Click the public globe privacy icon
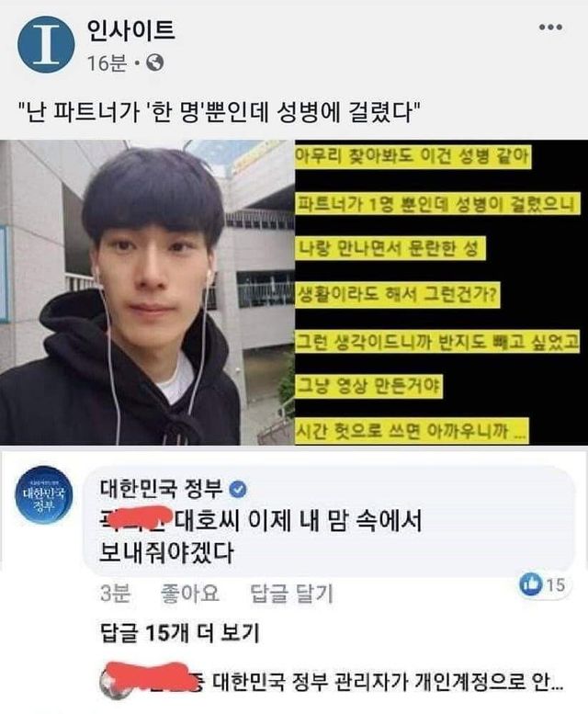The width and height of the screenshot is (588, 714). tap(154, 62)
